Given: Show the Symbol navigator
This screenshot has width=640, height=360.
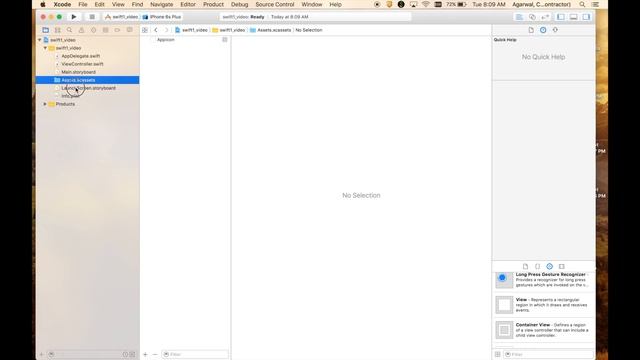Looking at the screenshot, I should point(58,30).
